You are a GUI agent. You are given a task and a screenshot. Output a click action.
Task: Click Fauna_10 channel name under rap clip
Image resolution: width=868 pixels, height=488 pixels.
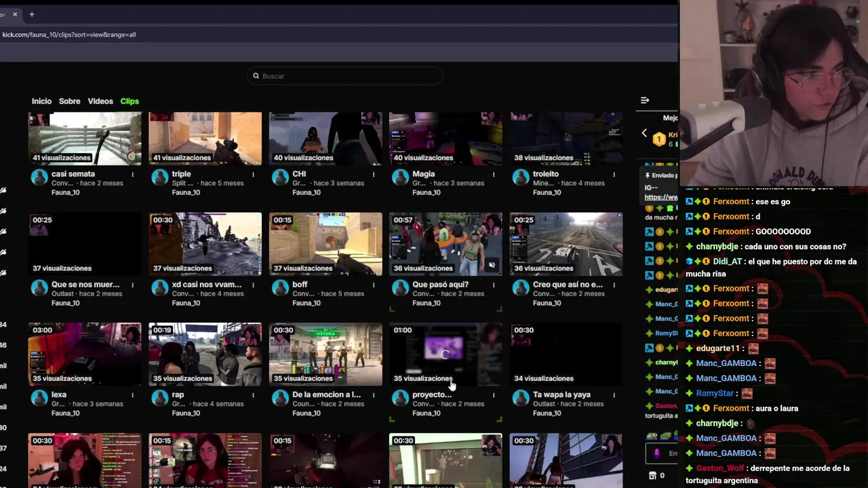point(186,413)
